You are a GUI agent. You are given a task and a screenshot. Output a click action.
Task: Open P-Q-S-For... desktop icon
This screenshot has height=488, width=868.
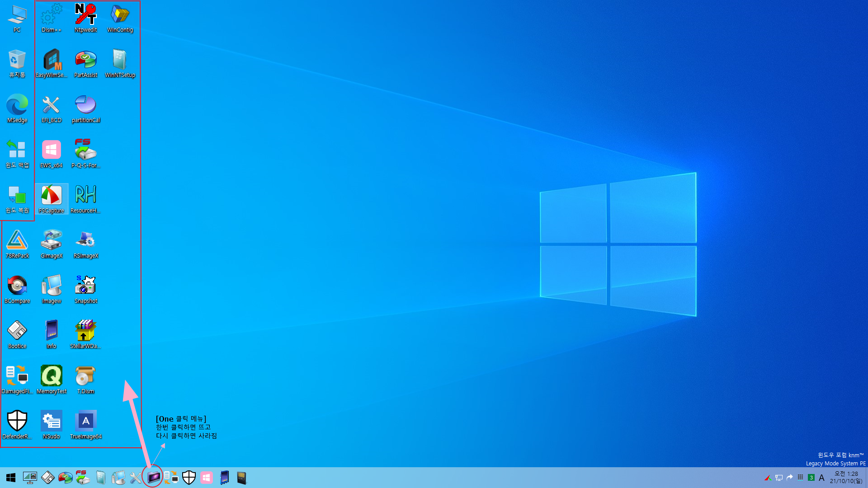(x=86, y=154)
